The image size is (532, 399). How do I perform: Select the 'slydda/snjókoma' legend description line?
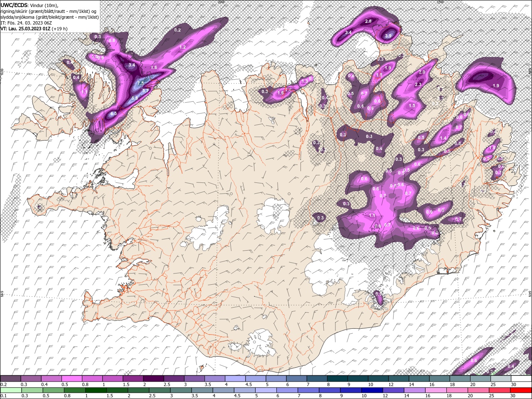coord(49,17)
